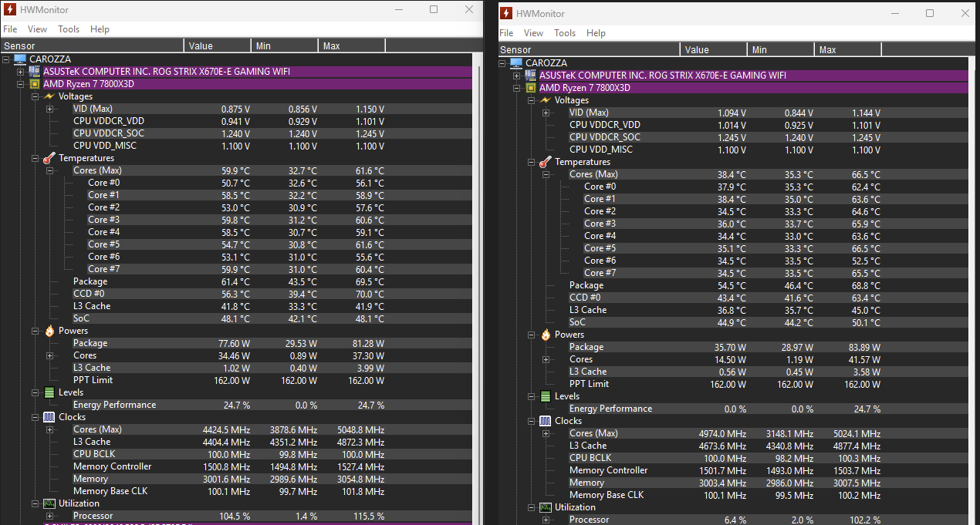Expand Clocks Cores (Max) in right window
This screenshot has height=525, width=980.
click(546, 433)
